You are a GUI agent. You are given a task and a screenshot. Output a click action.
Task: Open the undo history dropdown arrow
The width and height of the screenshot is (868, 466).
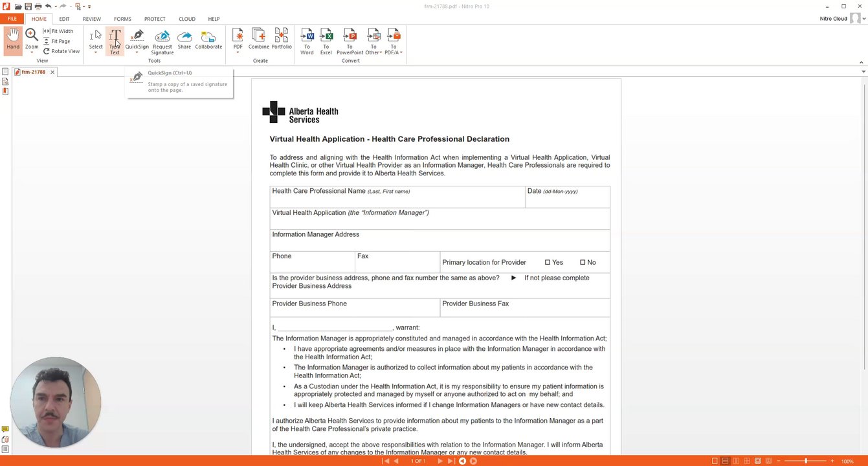pyautogui.click(x=54, y=6)
